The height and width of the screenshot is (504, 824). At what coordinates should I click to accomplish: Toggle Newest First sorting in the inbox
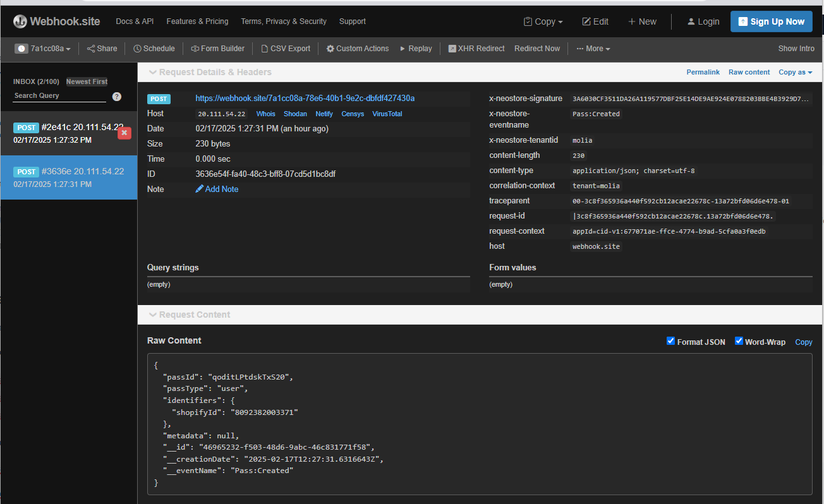87,81
